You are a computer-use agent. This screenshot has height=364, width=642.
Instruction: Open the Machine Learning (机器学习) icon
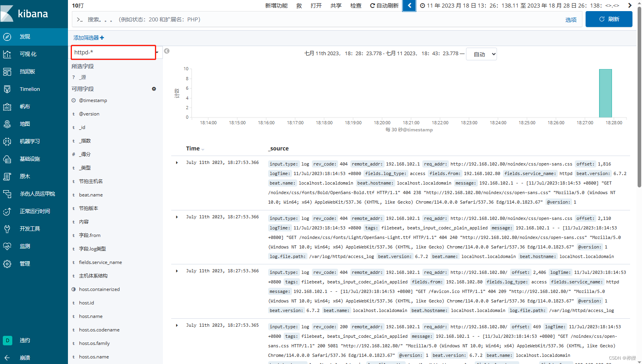[7, 141]
